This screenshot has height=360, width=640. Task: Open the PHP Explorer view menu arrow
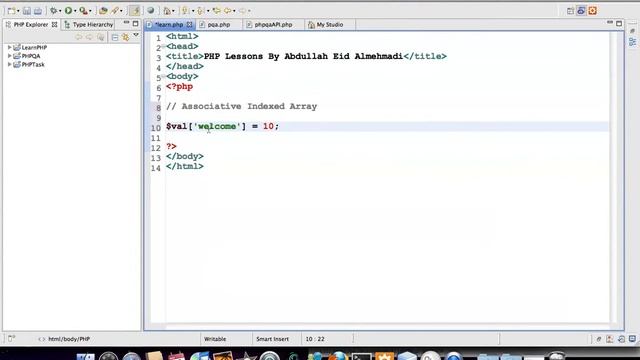pyautogui.click(x=136, y=36)
